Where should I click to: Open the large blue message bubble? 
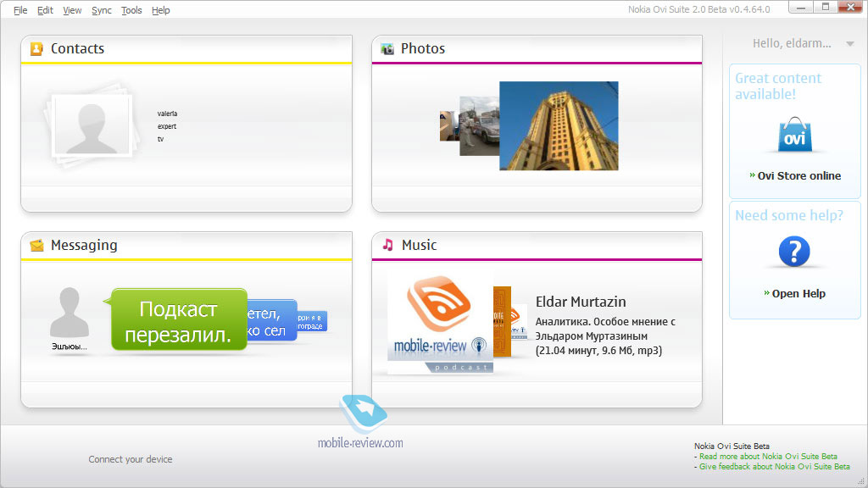point(272,320)
